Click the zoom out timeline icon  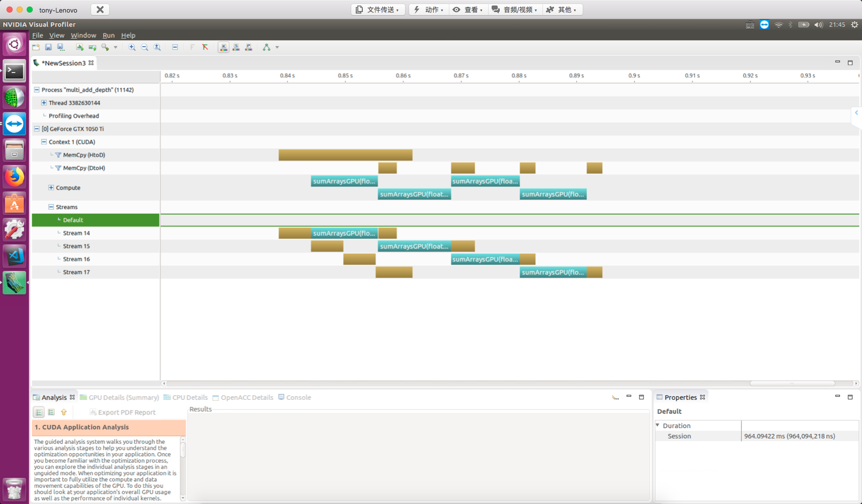coord(144,47)
